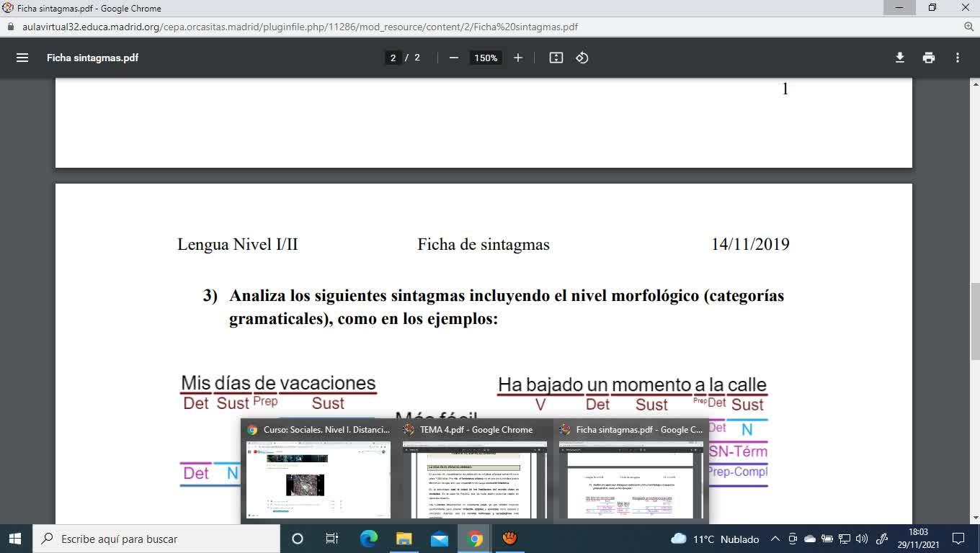Toggle fit to page view

(x=556, y=58)
